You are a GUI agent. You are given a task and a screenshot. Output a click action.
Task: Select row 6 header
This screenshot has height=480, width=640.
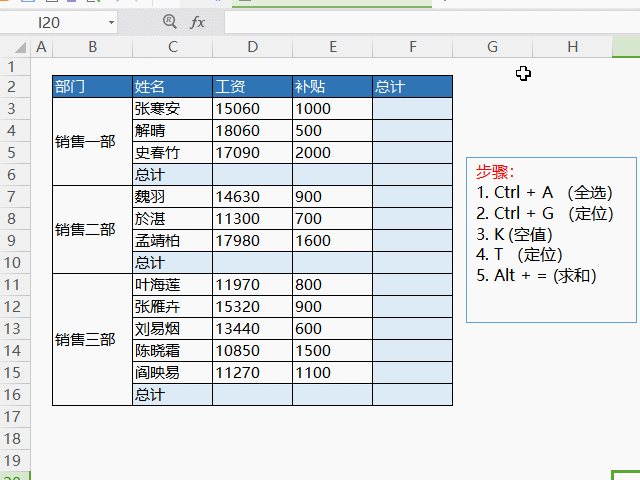pos(15,175)
